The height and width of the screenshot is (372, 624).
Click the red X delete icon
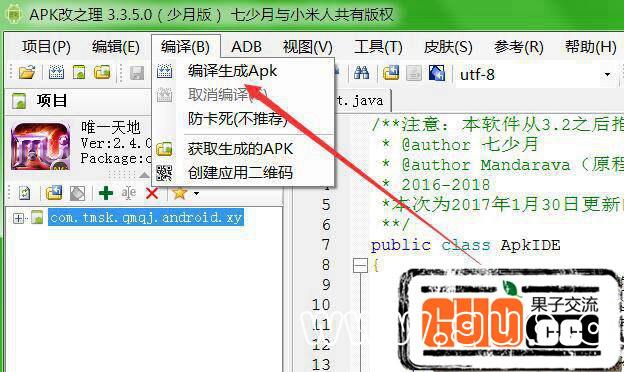tap(152, 194)
